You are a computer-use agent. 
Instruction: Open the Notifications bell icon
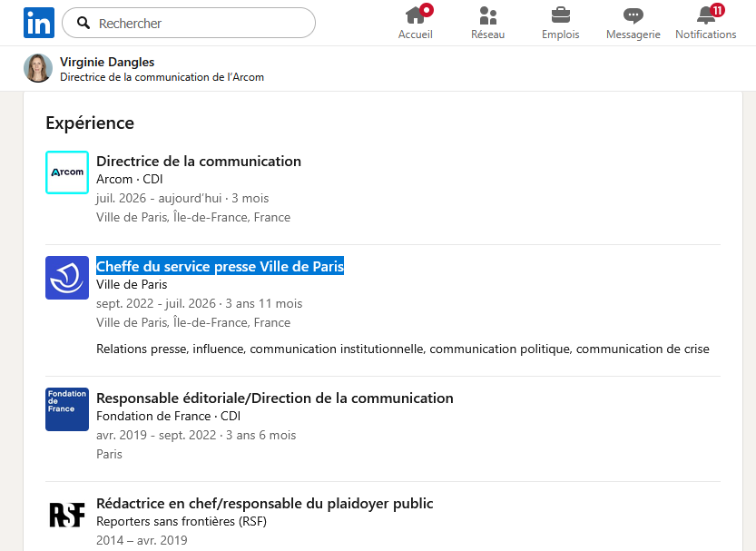tap(706, 15)
